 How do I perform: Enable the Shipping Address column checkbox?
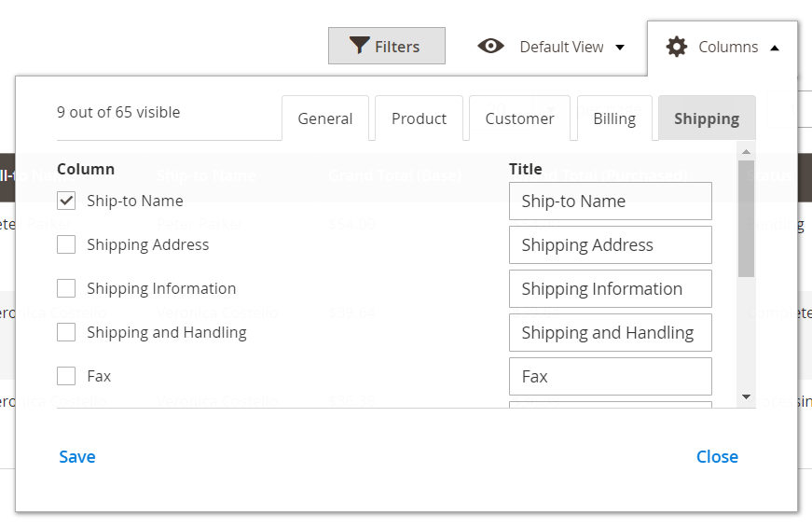pyautogui.click(x=66, y=244)
